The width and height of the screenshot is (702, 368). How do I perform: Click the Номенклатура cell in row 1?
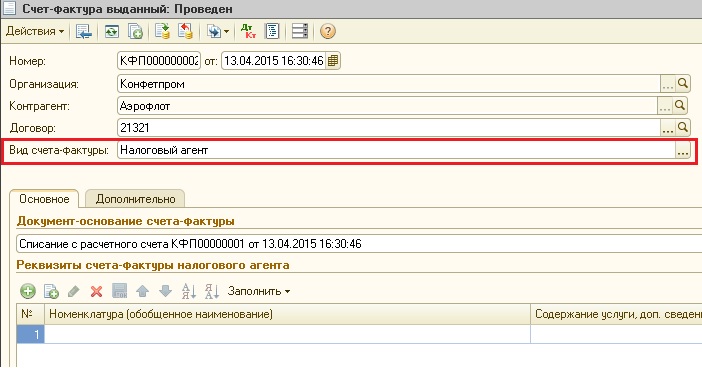pyautogui.click(x=287, y=334)
